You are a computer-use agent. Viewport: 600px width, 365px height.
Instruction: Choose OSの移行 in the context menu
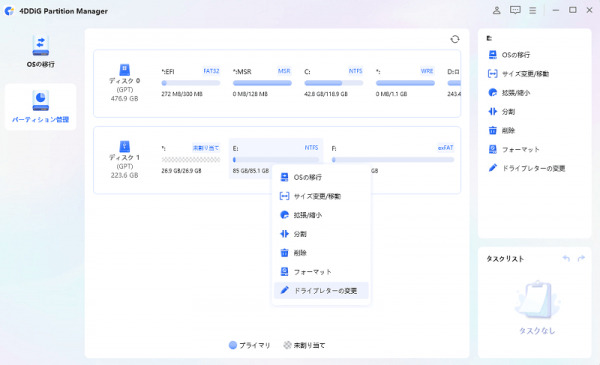click(321, 177)
